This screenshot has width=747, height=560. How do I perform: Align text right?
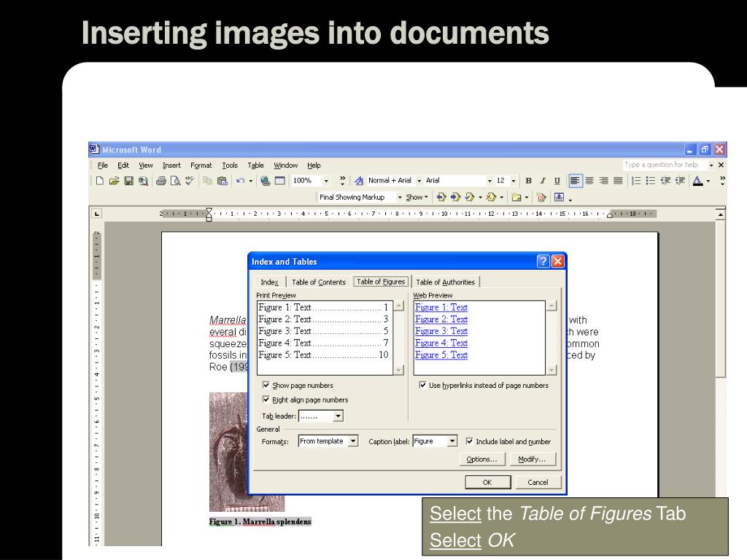(603, 181)
